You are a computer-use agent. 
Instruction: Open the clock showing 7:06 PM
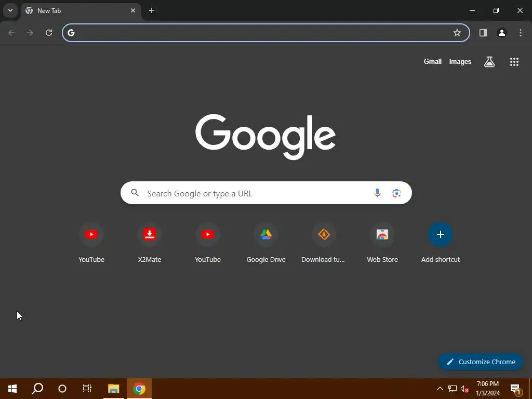tap(487, 389)
